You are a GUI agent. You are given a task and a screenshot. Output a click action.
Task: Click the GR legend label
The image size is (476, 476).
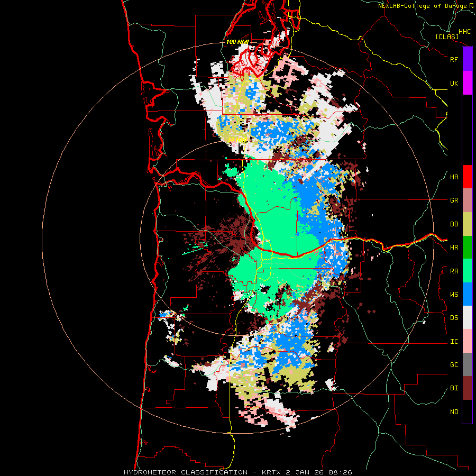click(454, 200)
